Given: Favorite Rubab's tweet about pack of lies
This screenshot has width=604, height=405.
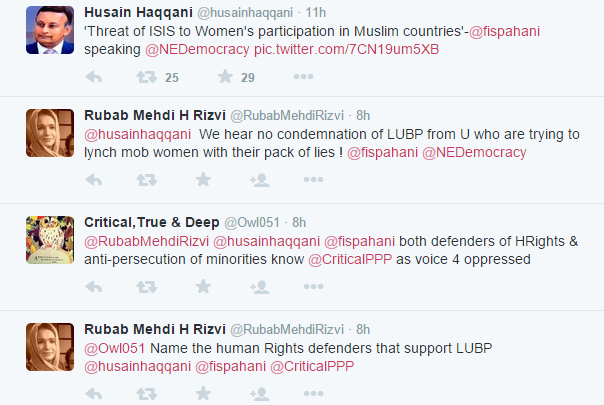Looking at the screenshot, I should 203,179.
